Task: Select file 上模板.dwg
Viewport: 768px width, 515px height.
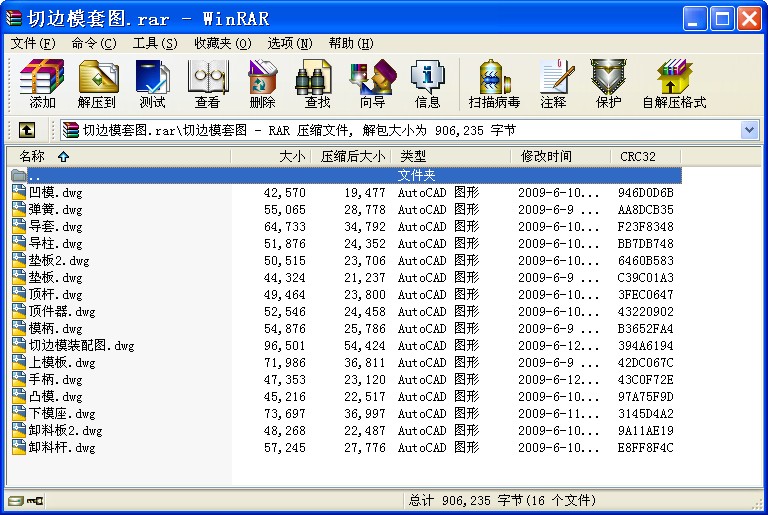Action: point(62,362)
